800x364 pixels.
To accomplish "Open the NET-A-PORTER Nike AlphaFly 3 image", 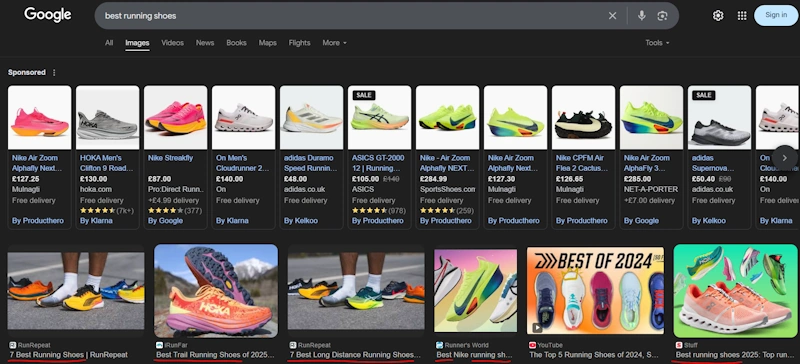I will pos(652,117).
